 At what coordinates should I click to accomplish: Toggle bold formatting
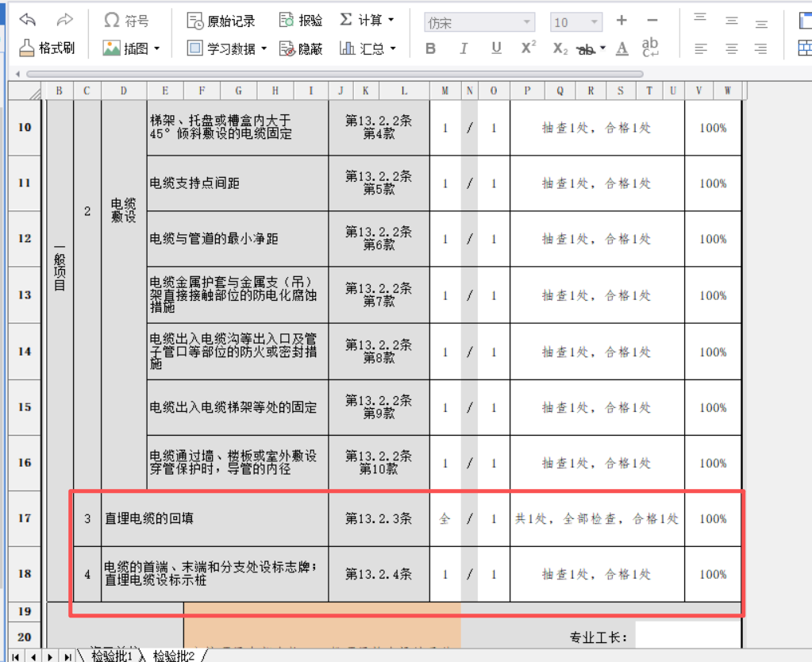click(x=430, y=48)
